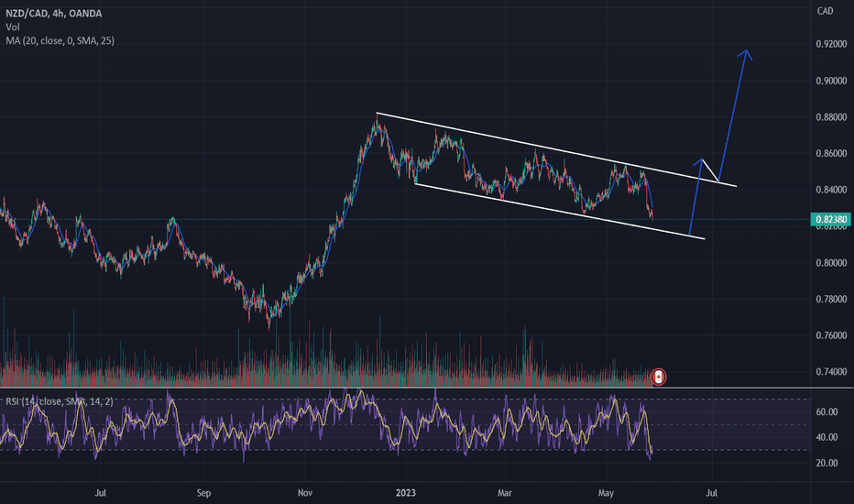This screenshot has height=504, width=854.
Task: Click the 0.88000 price axis level
Action: point(831,117)
